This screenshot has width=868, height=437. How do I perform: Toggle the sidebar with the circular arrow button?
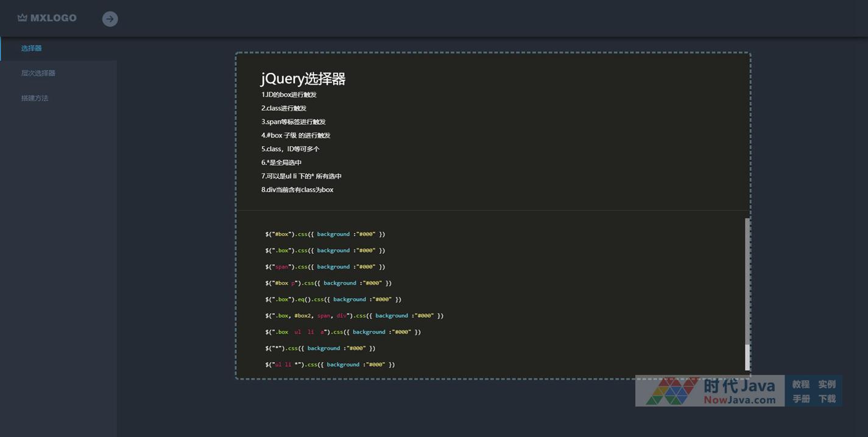point(110,19)
